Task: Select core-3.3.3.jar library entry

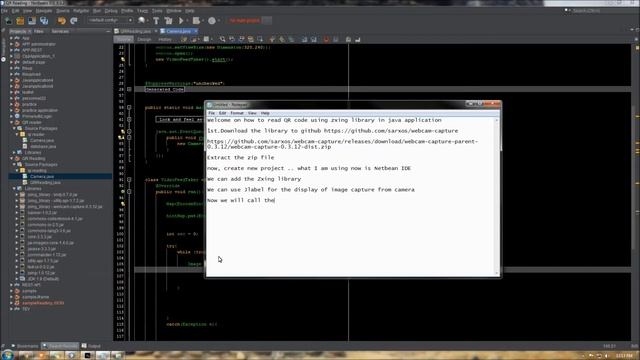Action: point(39,236)
